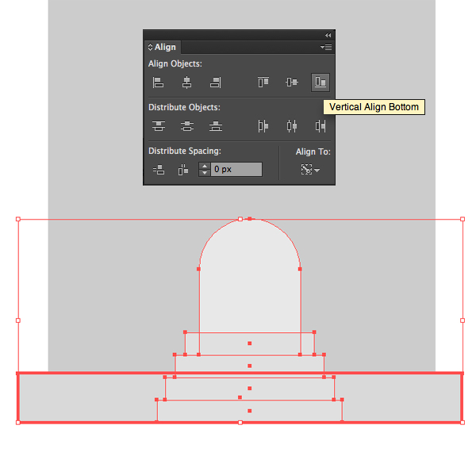Click the top-center bounding box handle
This screenshot has width=476, height=456.
click(x=240, y=219)
